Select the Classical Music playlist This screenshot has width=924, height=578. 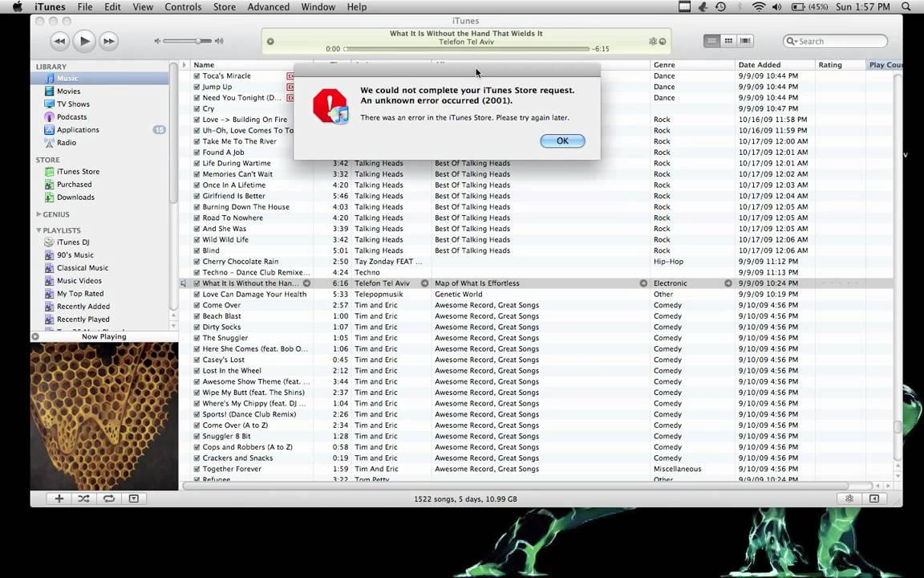[83, 268]
